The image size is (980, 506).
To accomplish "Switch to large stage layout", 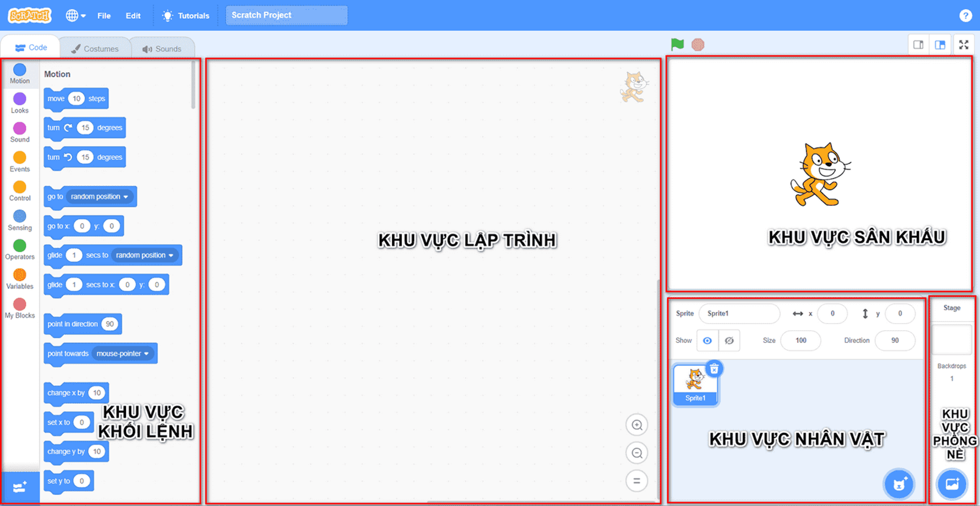I will click(x=940, y=45).
